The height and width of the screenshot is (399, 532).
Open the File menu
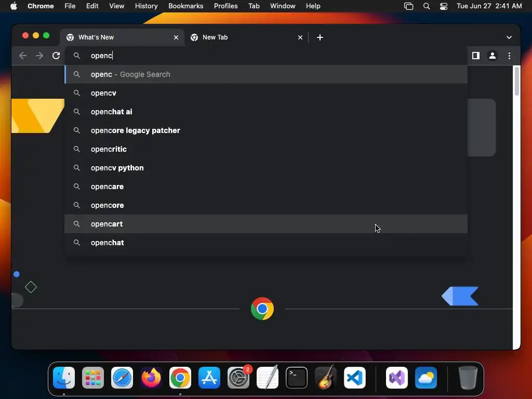coord(70,6)
